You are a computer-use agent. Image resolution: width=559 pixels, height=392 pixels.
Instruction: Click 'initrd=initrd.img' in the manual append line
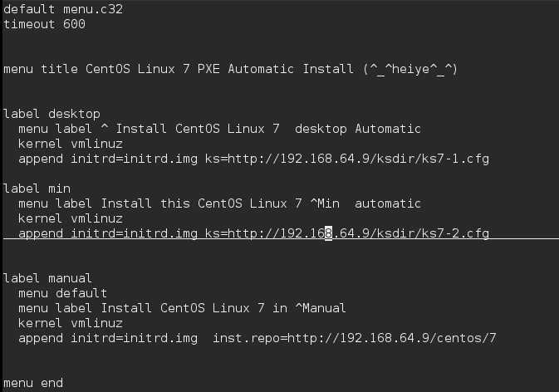(x=134, y=338)
